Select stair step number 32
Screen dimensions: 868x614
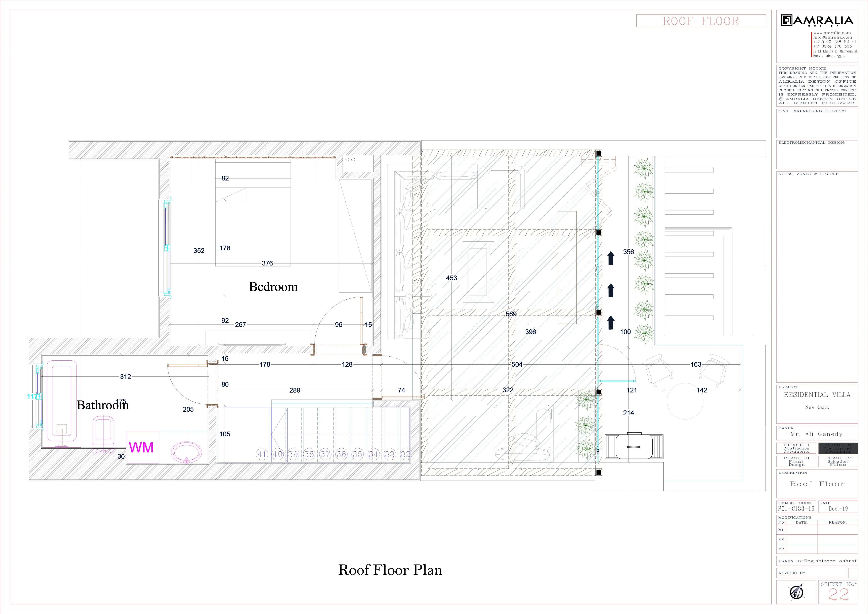pyautogui.click(x=406, y=454)
